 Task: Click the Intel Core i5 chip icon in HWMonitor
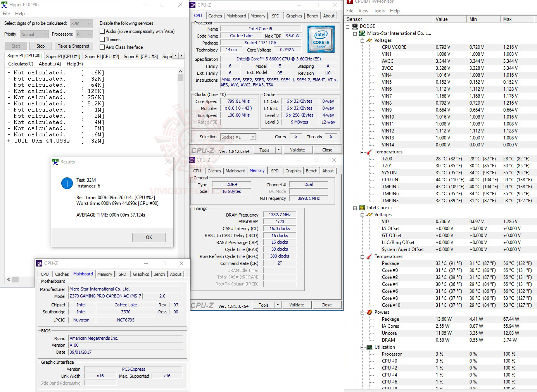[362, 208]
